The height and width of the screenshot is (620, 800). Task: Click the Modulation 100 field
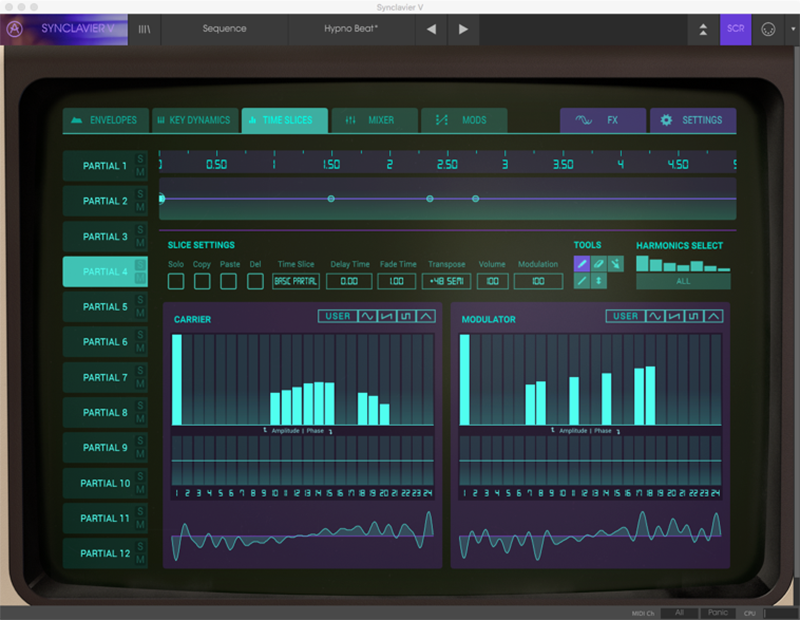pos(538,281)
